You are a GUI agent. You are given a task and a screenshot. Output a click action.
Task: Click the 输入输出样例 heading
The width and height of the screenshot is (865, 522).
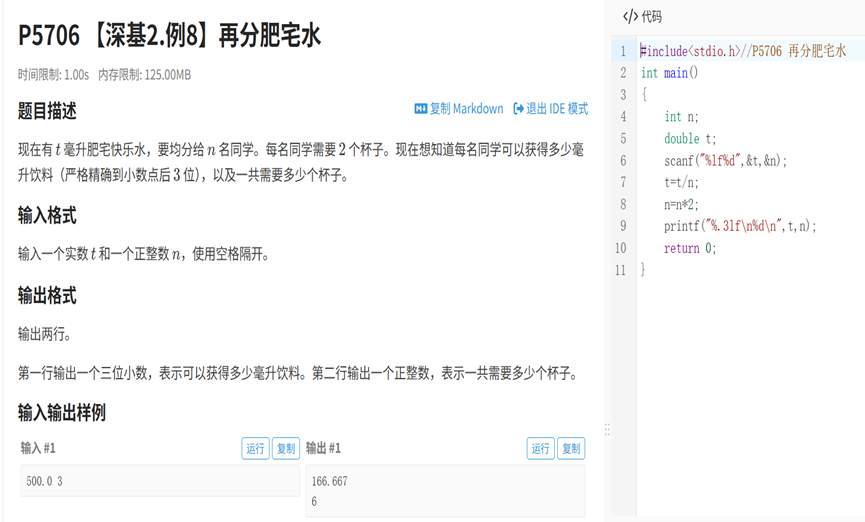62,412
